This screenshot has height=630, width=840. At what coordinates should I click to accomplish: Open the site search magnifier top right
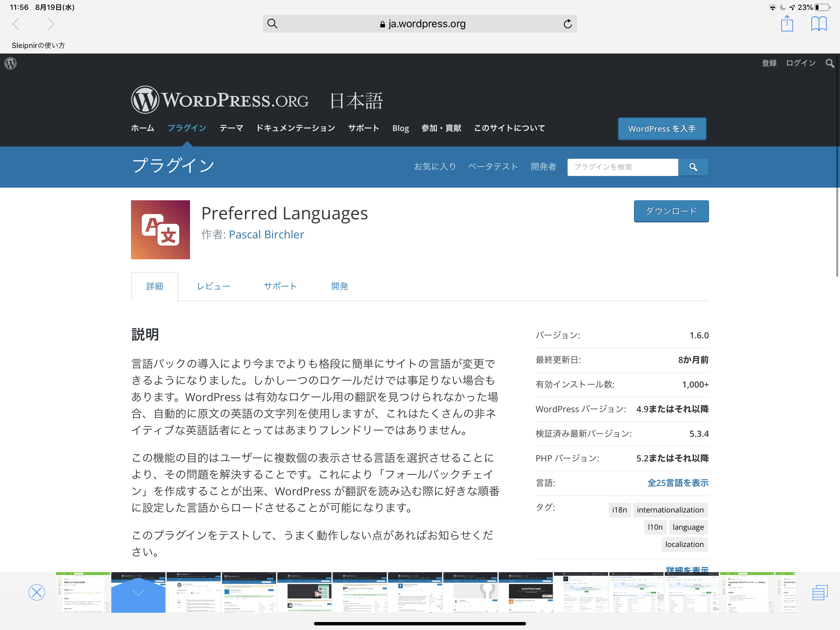tap(829, 63)
